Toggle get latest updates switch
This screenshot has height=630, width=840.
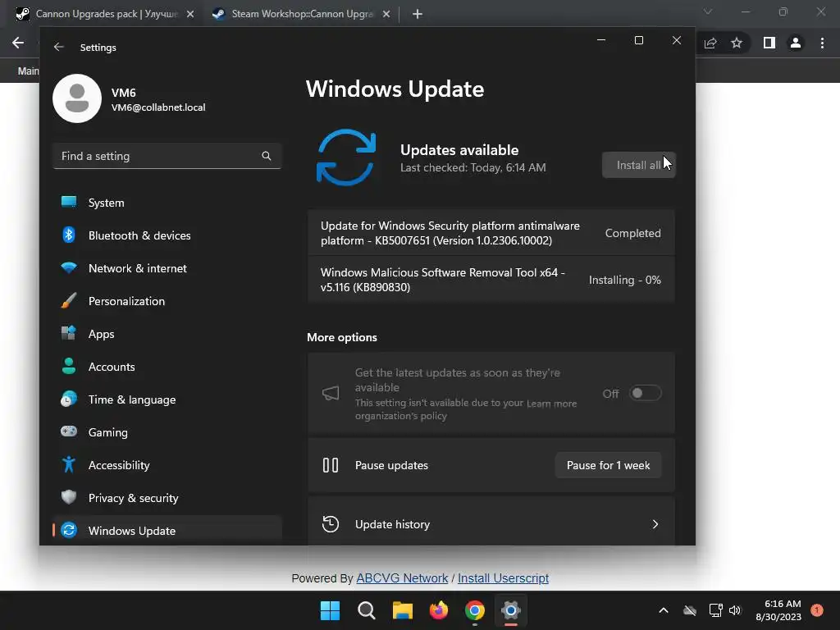[x=645, y=393]
